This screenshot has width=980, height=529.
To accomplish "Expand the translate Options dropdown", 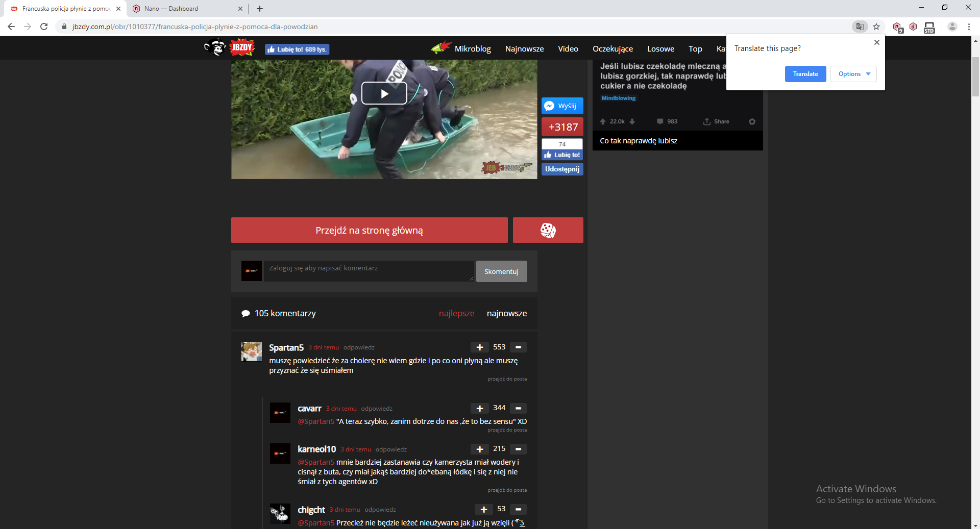I will 853,74.
